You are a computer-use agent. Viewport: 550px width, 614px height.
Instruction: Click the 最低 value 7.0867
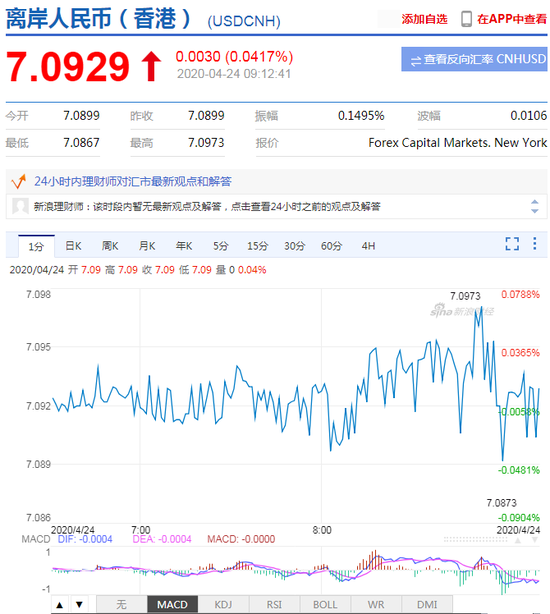[81, 143]
